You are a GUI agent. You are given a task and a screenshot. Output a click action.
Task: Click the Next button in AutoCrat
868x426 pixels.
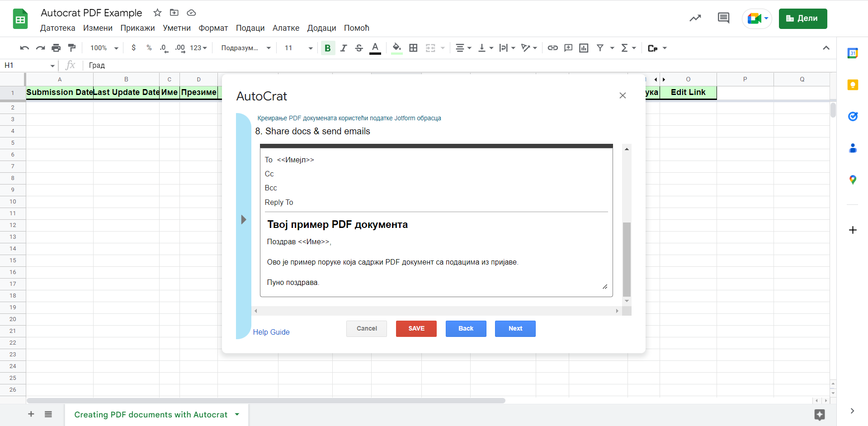[x=515, y=329]
